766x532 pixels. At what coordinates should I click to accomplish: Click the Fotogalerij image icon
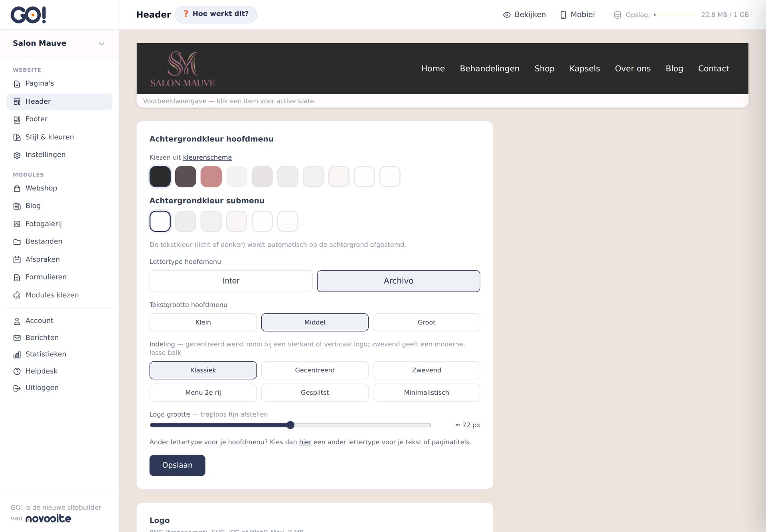point(17,224)
